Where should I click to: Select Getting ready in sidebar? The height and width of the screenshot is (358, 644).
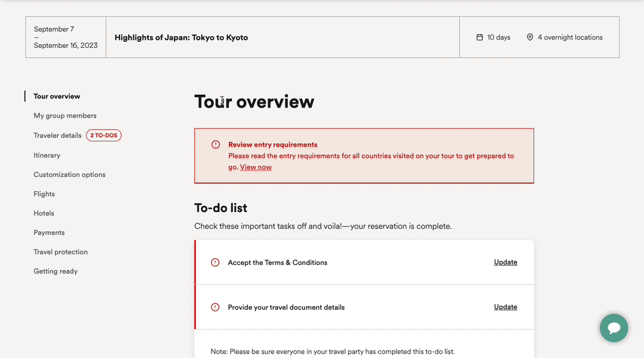[x=56, y=272]
